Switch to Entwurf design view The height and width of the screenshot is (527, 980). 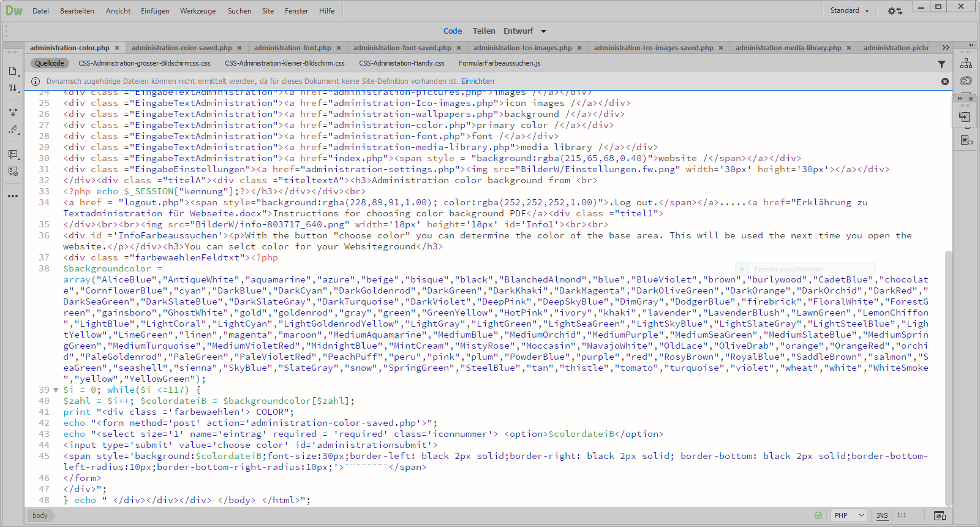(518, 31)
